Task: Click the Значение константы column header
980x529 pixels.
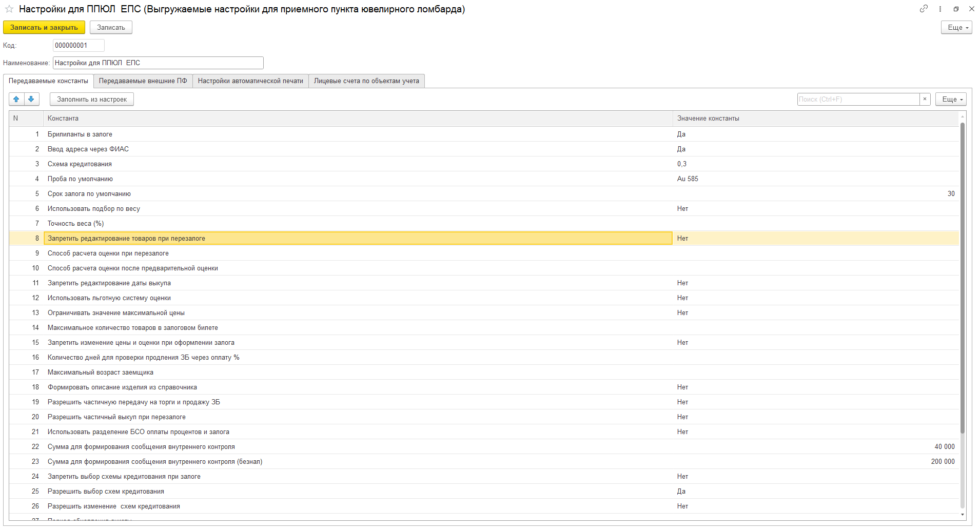Action: [816, 119]
